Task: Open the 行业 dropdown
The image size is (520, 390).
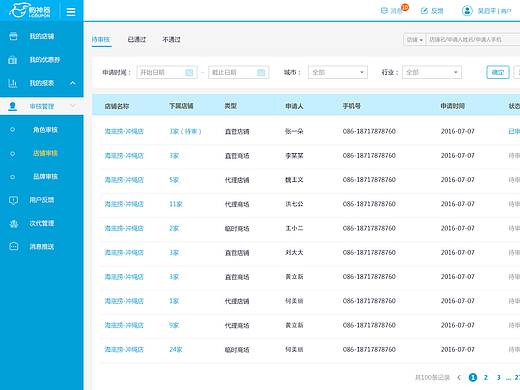Action: [432, 72]
